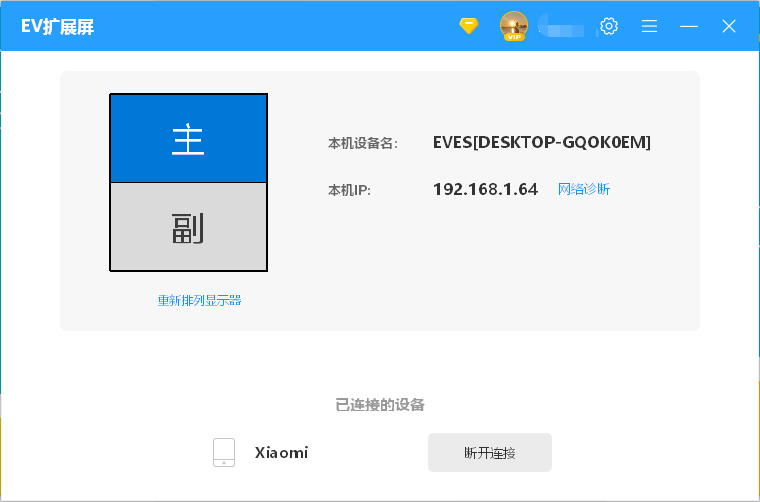
Task: Select the blue 主 primary display block
Action: click(x=189, y=138)
